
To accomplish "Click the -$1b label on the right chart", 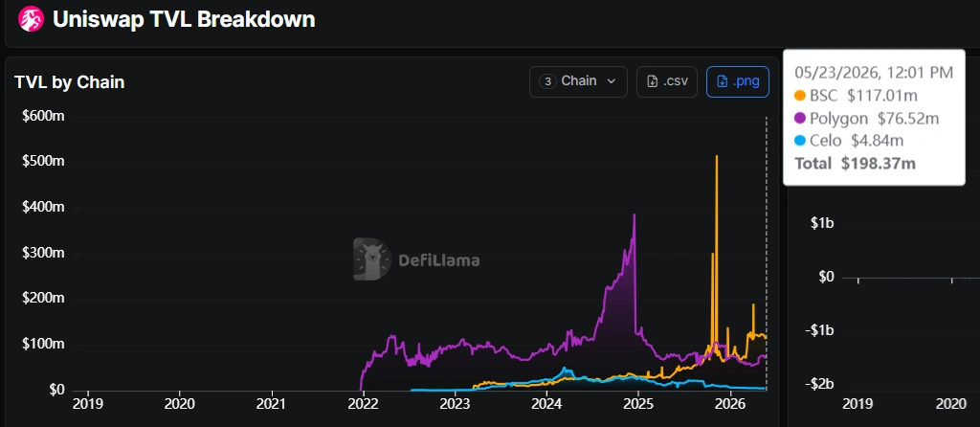I will 819,330.
